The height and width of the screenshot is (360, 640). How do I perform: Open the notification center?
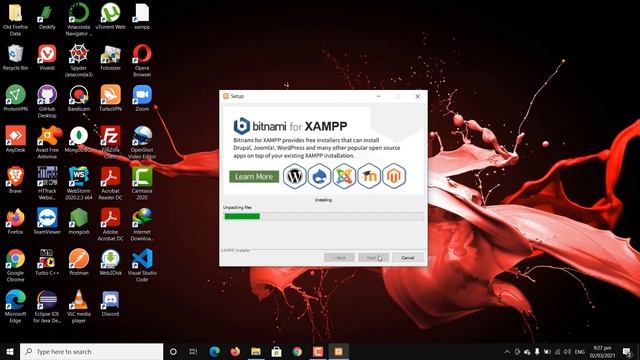pyautogui.click(x=627, y=351)
